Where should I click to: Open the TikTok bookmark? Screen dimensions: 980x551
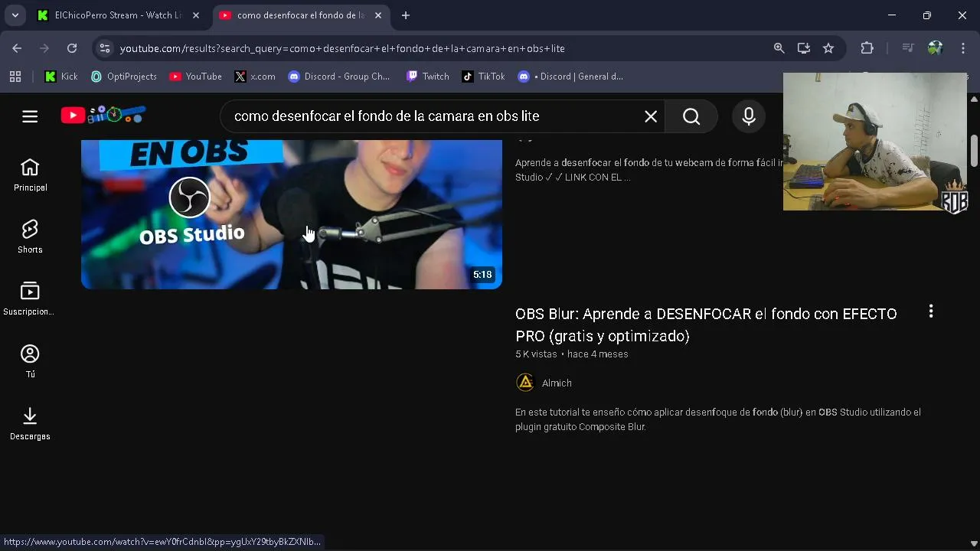coord(484,77)
